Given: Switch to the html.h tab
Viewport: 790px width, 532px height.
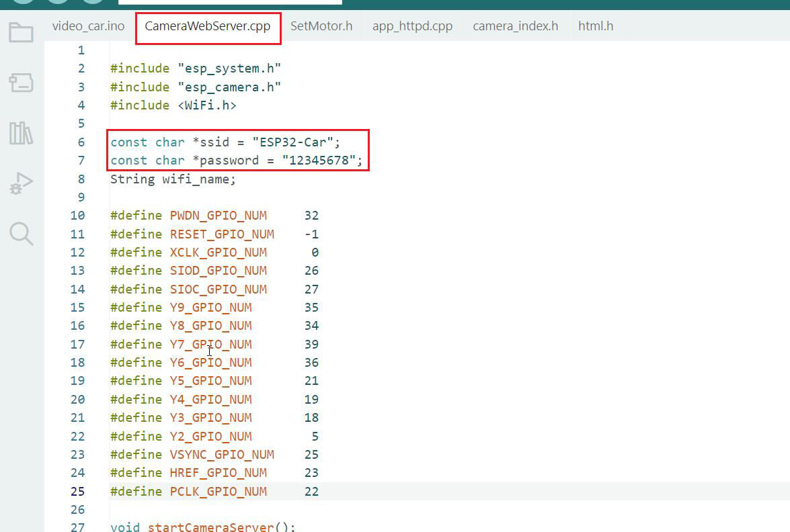Looking at the screenshot, I should 596,26.
